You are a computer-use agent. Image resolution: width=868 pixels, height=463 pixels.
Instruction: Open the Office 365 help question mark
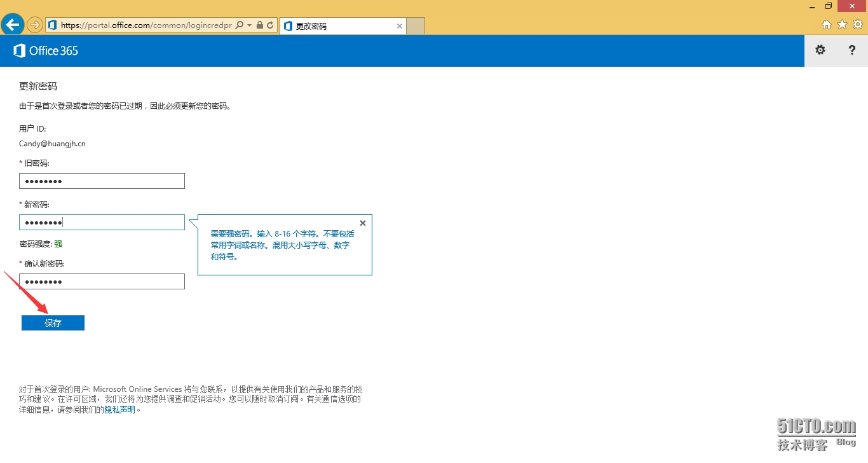tap(852, 50)
